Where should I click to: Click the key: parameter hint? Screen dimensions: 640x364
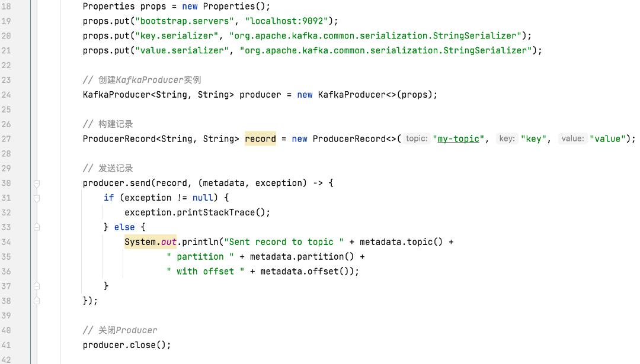[x=507, y=138]
